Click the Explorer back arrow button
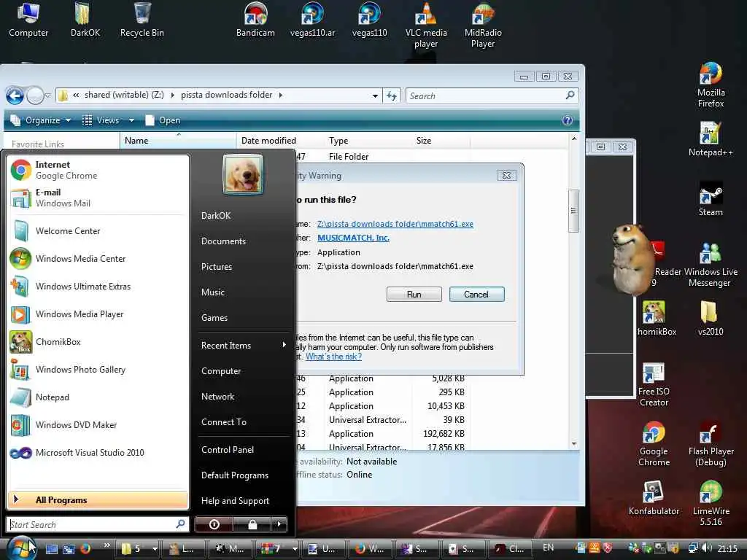The image size is (747, 560). click(15, 96)
